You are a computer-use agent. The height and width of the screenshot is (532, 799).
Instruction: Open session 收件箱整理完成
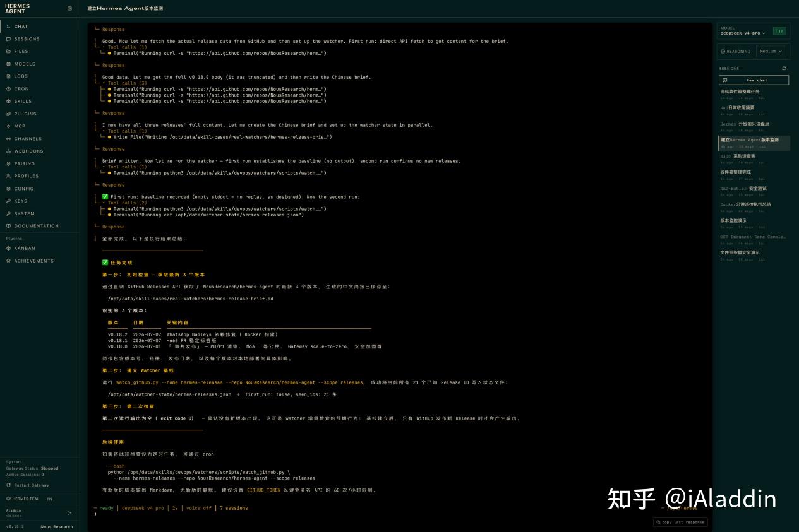click(754, 174)
